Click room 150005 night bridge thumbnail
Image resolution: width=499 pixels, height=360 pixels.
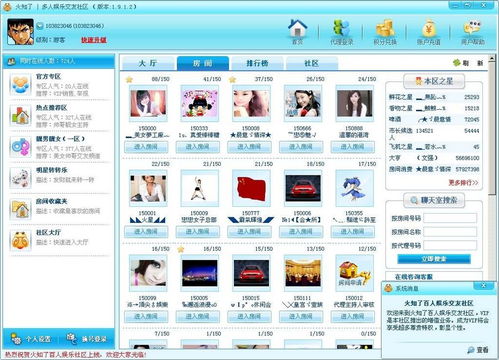200,273
